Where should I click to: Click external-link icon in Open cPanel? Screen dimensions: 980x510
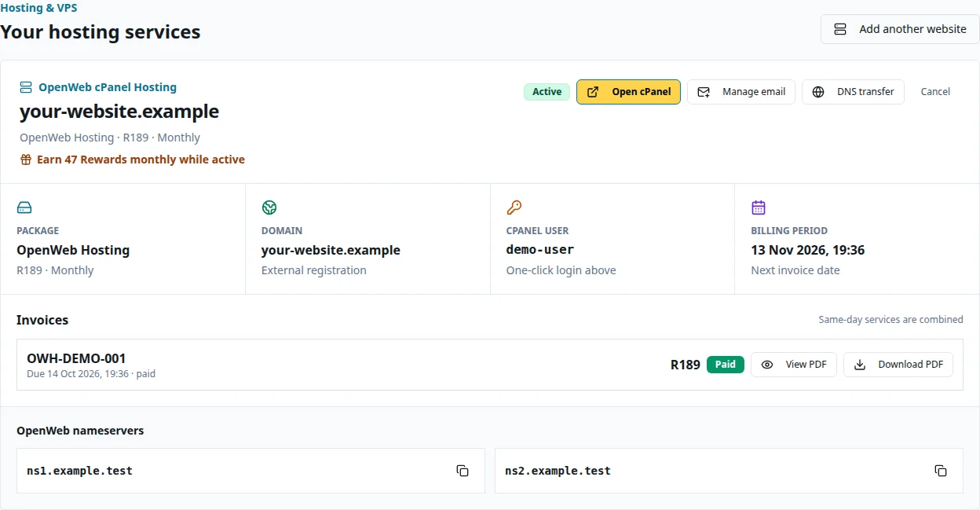[594, 92]
